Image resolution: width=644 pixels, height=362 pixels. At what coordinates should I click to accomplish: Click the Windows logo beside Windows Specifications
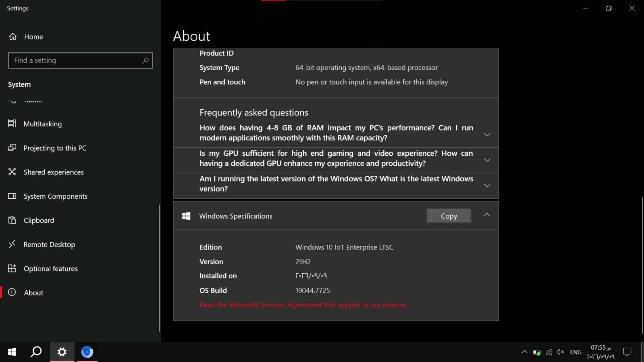point(186,216)
